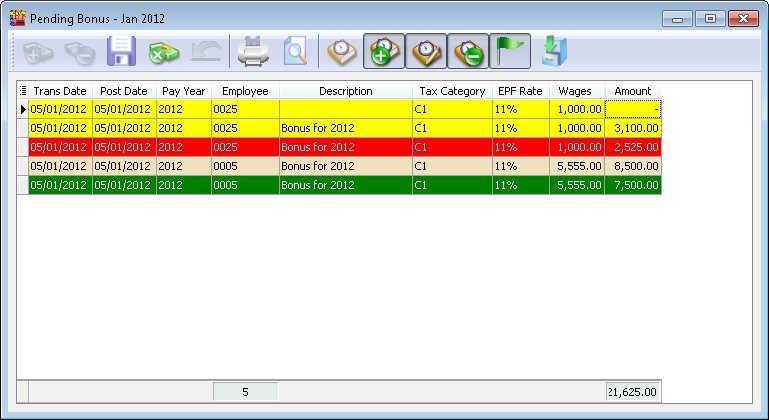Sort by Post Date column header

tap(124, 91)
